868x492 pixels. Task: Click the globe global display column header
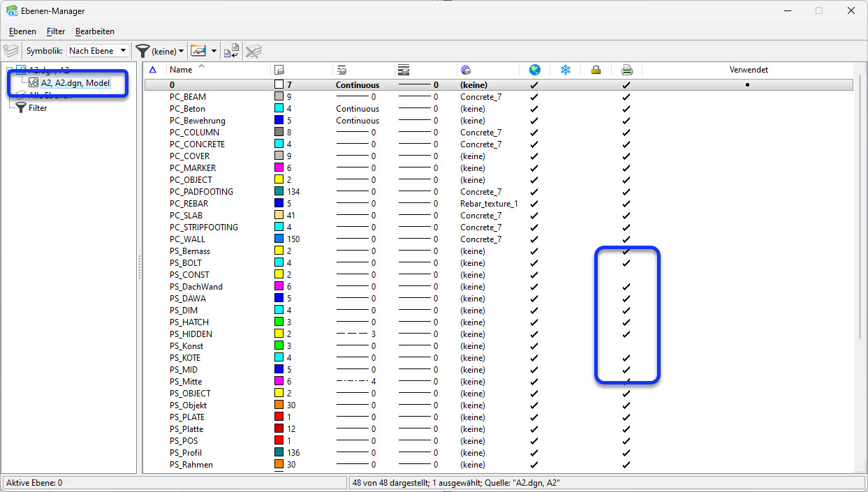(x=534, y=70)
